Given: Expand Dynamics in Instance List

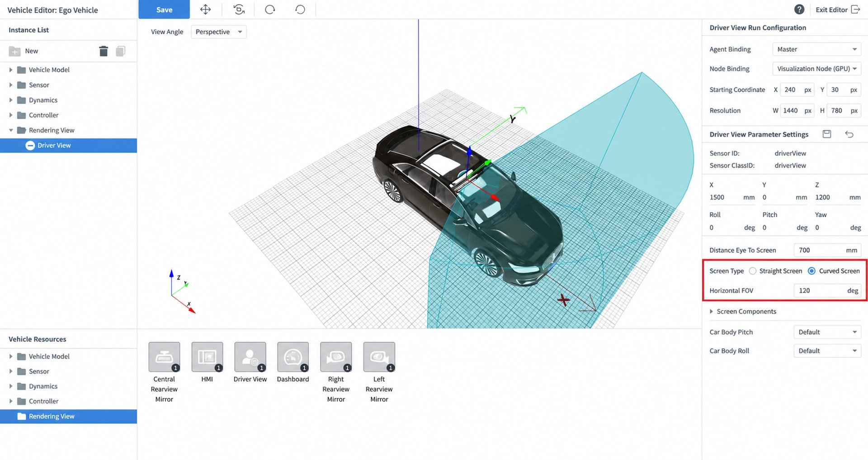Looking at the screenshot, I should [x=11, y=100].
